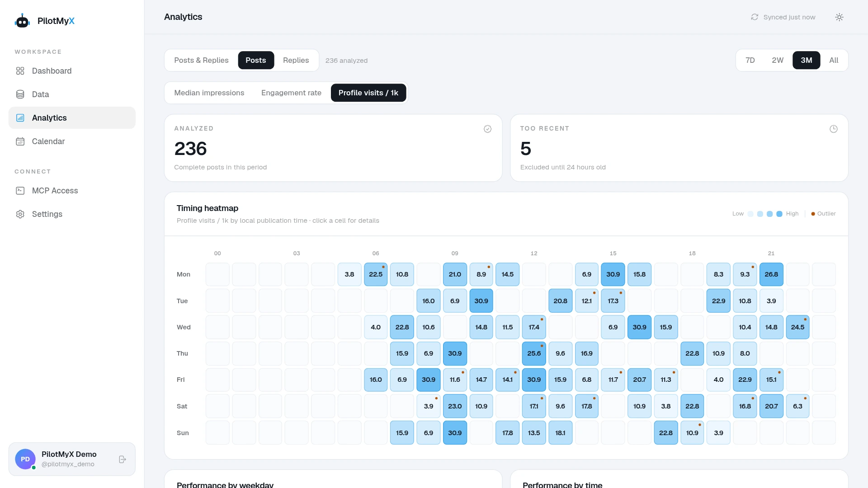Click the PD profile avatar

point(25,459)
